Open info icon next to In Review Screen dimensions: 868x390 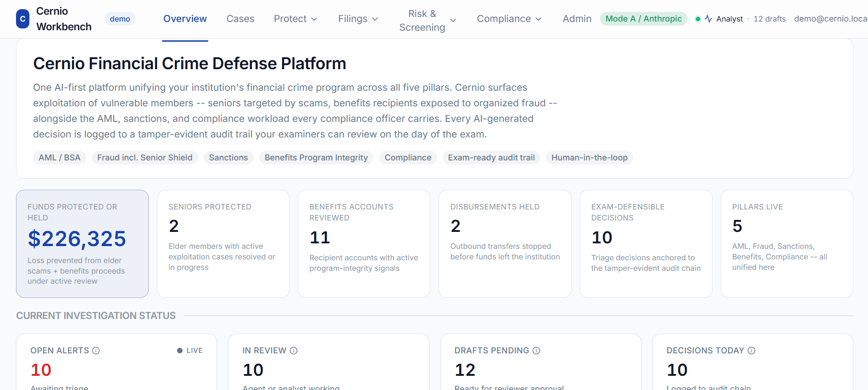[294, 351]
